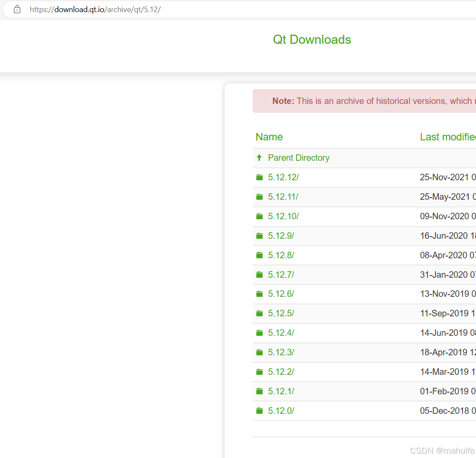
Task: Sort listing by the Name column header
Action: pyautogui.click(x=269, y=137)
